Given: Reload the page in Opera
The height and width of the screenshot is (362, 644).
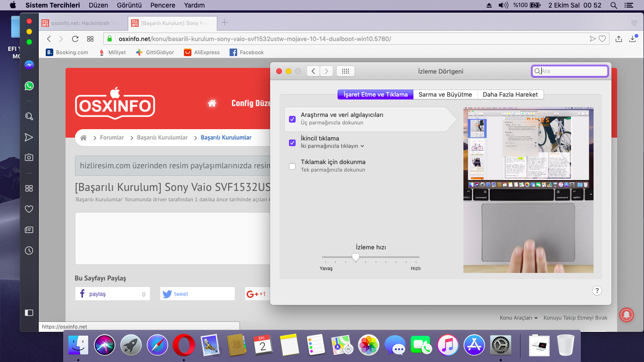Looking at the screenshot, I should (75, 39).
